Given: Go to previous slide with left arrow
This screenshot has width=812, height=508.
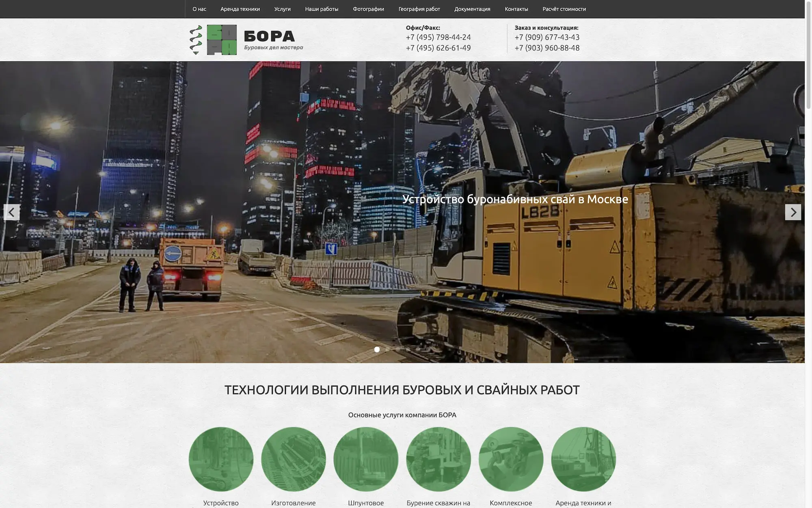Looking at the screenshot, I should click(x=11, y=212).
